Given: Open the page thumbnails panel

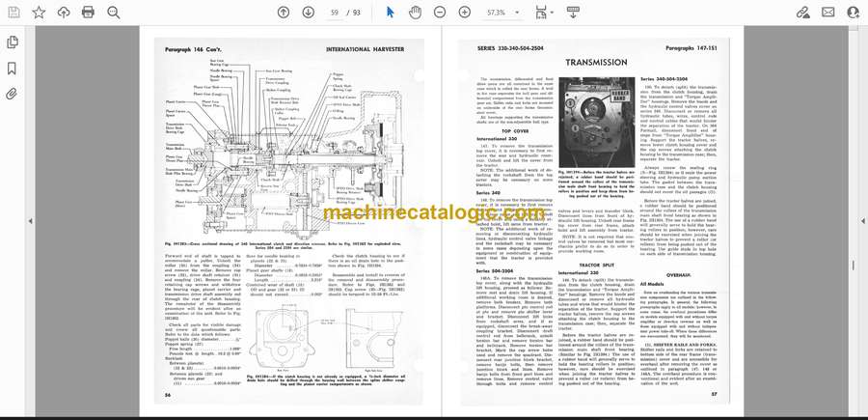Looking at the screenshot, I should (x=12, y=42).
